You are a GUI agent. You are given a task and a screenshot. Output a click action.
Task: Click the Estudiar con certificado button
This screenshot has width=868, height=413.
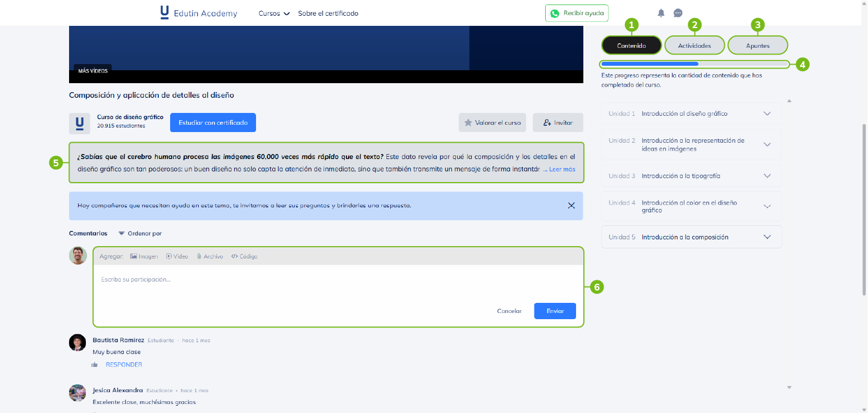[213, 122]
